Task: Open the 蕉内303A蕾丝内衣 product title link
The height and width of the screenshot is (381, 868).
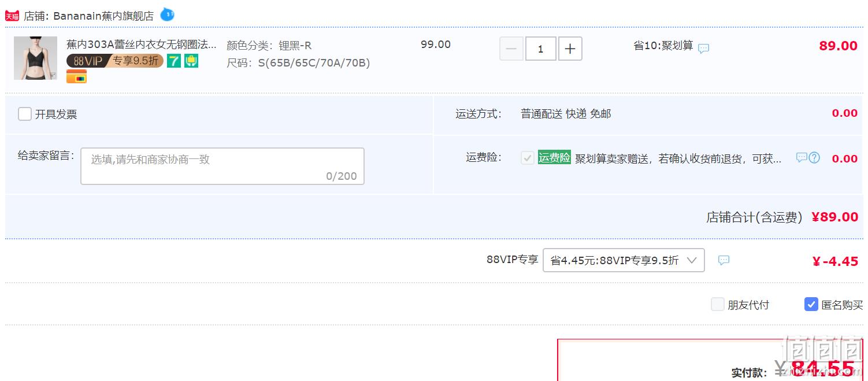Action: 142,45
